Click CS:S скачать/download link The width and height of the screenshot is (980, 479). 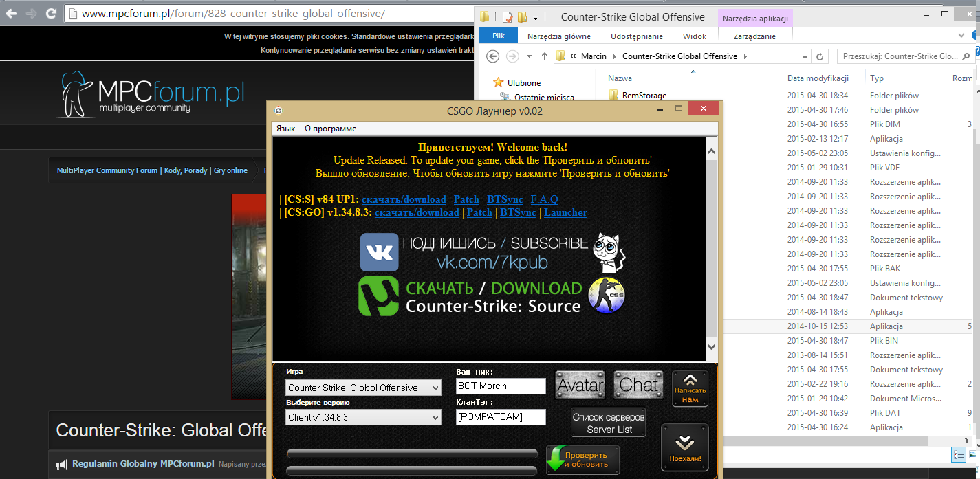[x=404, y=199]
